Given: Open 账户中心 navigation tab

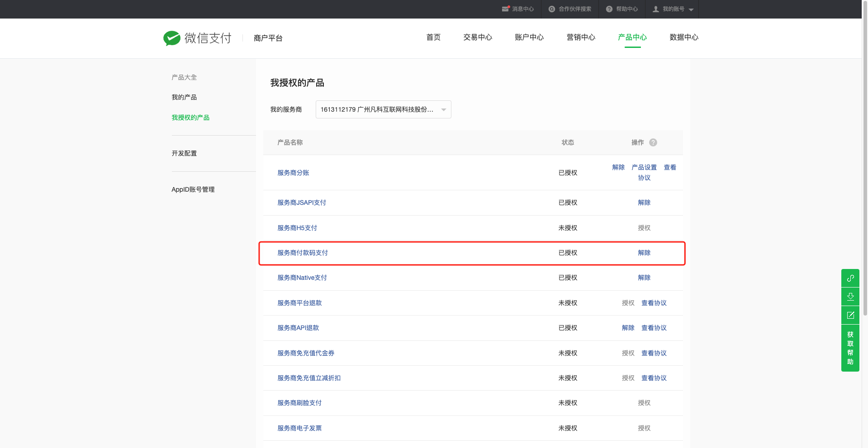Looking at the screenshot, I should click(x=529, y=37).
